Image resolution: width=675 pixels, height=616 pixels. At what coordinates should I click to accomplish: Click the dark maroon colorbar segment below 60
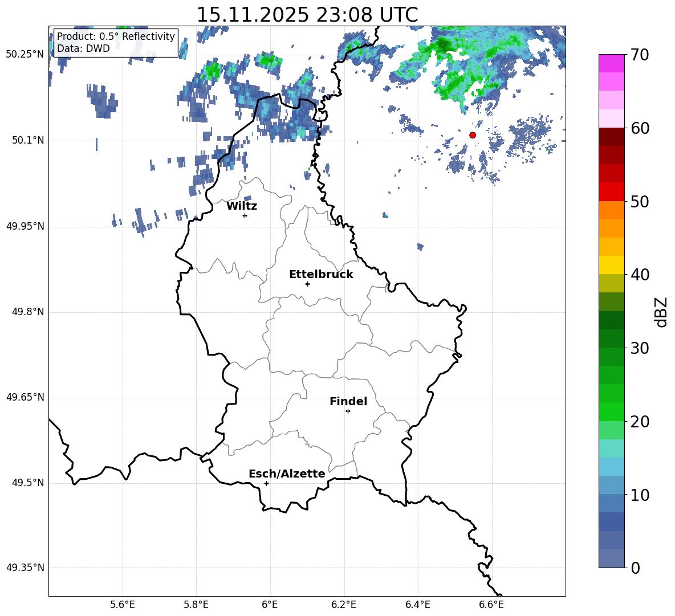[x=611, y=137]
